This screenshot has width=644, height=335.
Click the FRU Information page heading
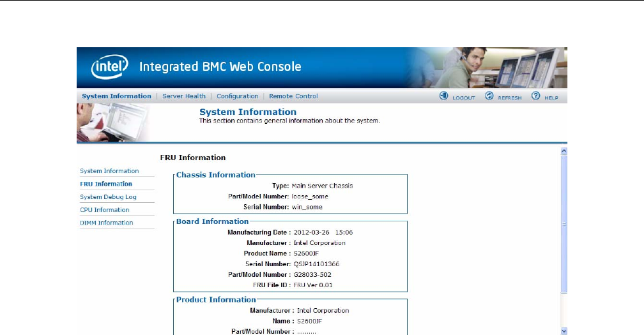click(193, 158)
